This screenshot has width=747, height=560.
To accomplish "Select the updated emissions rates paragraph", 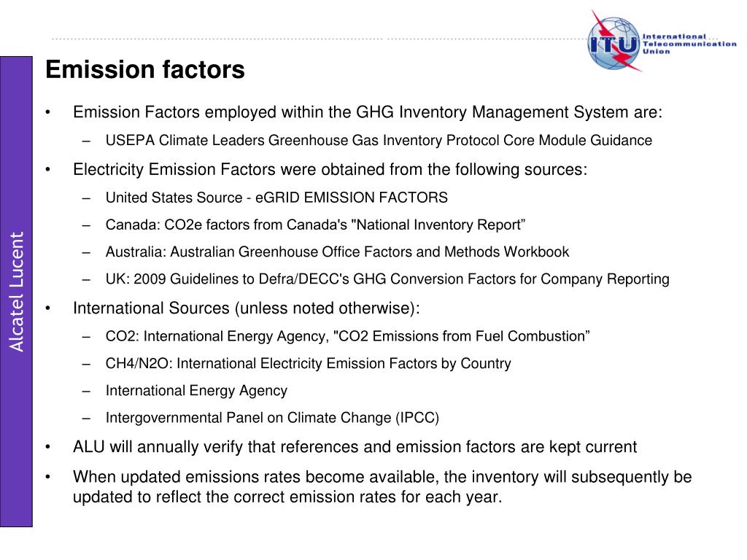I will (382, 486).
